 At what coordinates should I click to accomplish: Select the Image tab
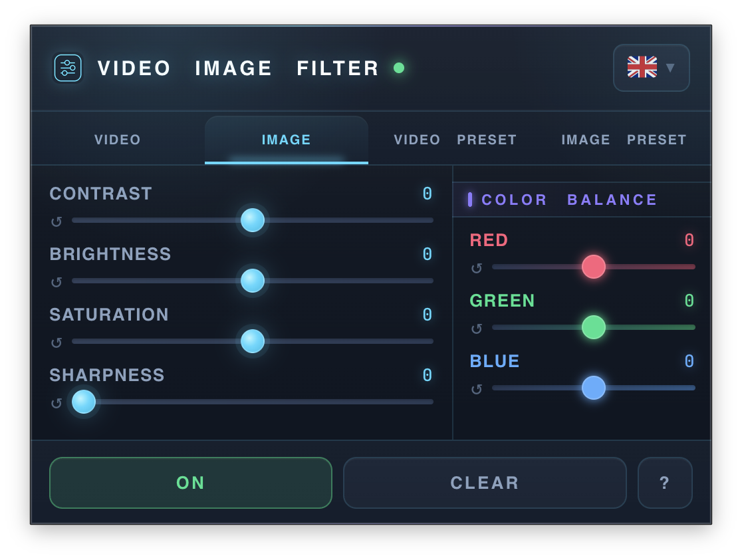coord(287,140)
